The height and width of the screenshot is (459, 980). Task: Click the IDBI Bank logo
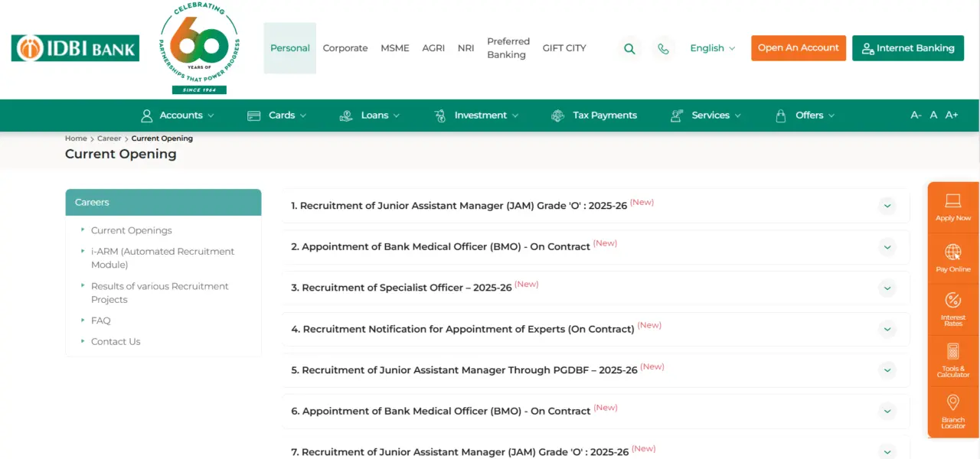75,48
